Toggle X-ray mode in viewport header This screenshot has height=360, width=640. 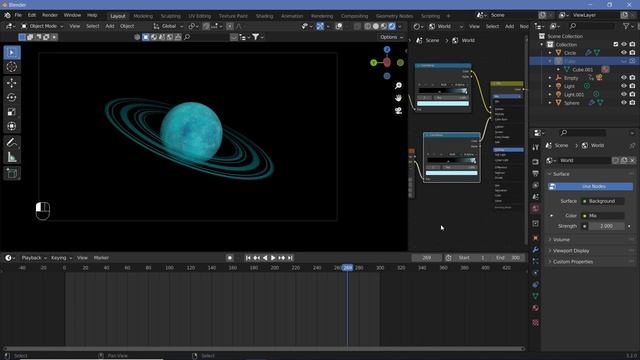point(358,26)
